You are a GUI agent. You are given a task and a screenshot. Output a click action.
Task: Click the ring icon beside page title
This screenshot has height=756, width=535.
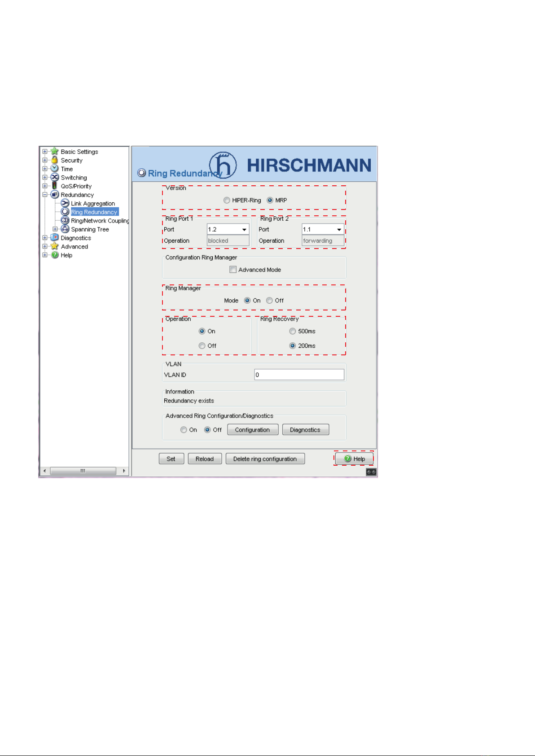pos(142,173)
